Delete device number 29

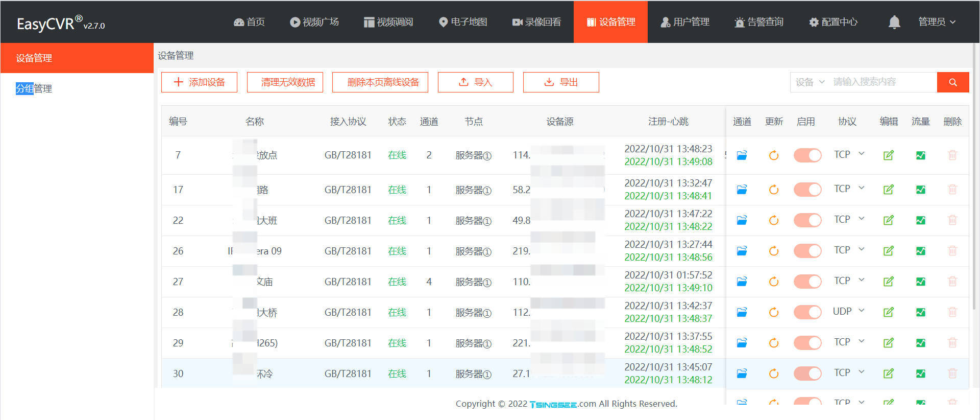pos(952,343)
